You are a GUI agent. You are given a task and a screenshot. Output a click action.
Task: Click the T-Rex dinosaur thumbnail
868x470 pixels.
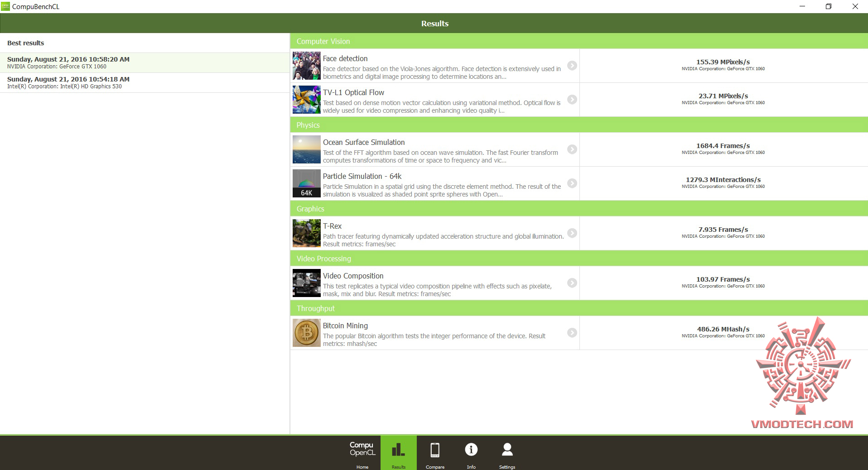[307, 233]
